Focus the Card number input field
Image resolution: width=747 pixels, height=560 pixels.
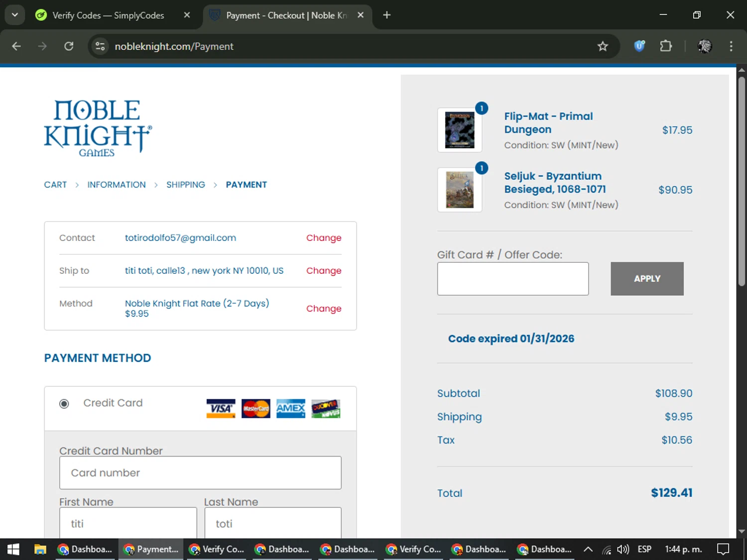click(x=200, y=473)
